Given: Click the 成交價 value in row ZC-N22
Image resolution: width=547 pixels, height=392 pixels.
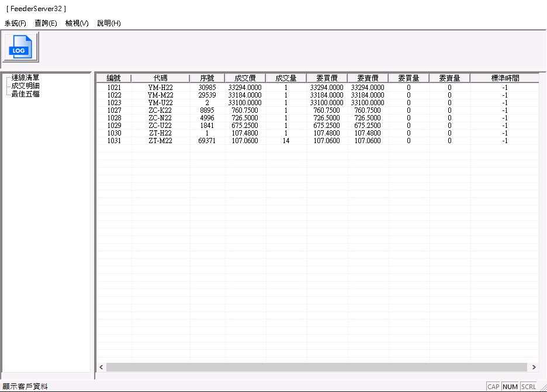Looking at the screenshot, I should point(245,118).
